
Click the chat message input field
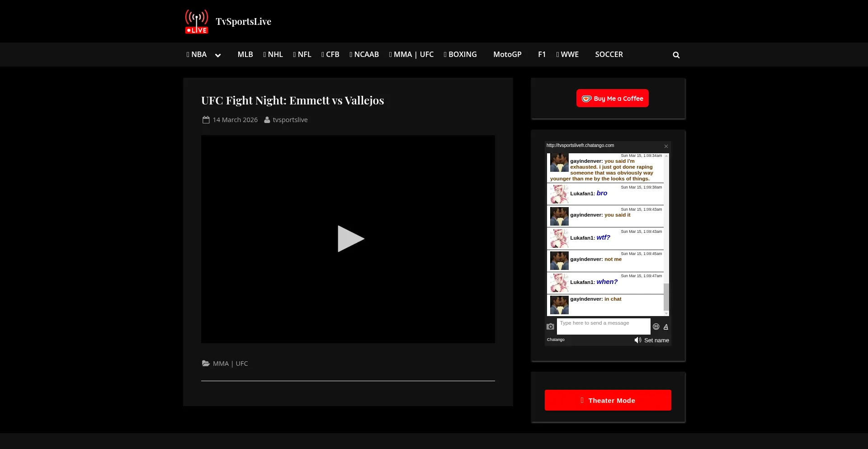pyautogui.click(x=604, y=326)
